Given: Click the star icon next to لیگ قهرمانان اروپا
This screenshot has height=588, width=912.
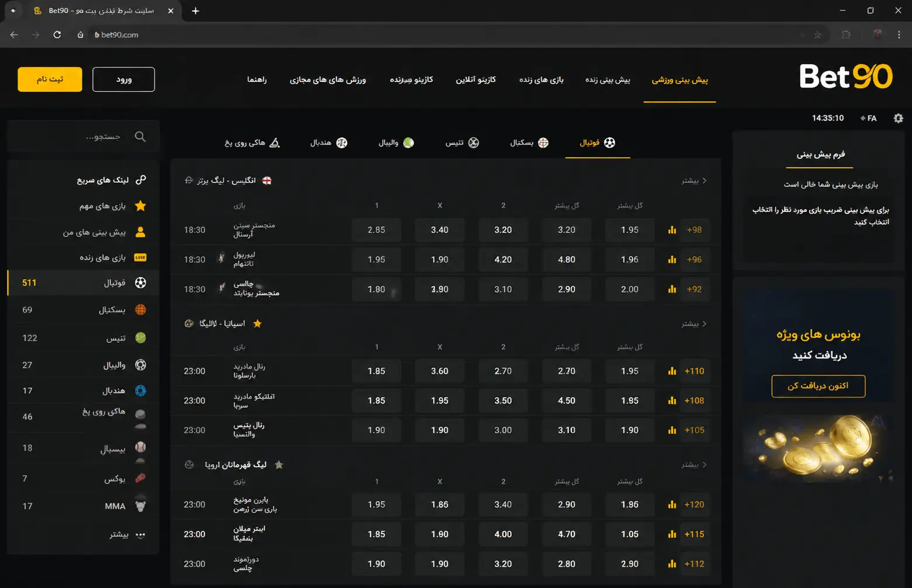Looking at the screenshot, I should pyautogui.click(x=279, y=465).
